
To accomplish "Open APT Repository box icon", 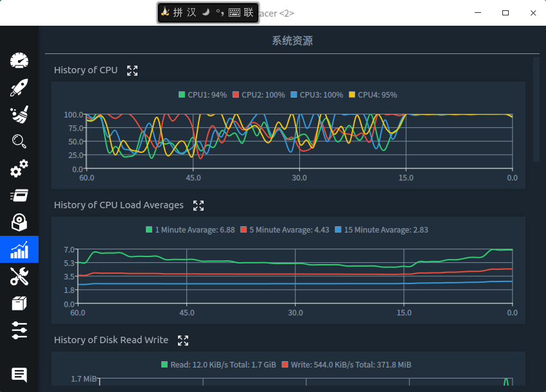I will tap(19, 303).
